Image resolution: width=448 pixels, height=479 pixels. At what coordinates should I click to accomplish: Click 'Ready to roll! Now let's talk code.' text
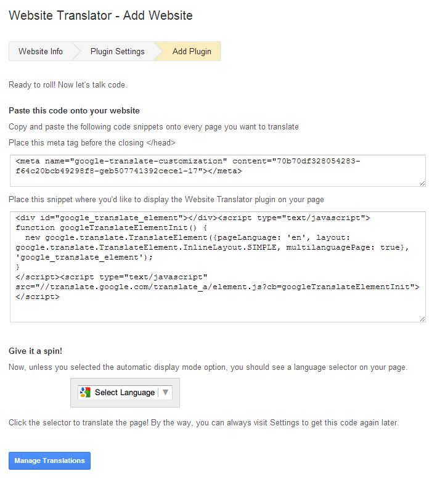pyautogui.click(x=68, y=84)
